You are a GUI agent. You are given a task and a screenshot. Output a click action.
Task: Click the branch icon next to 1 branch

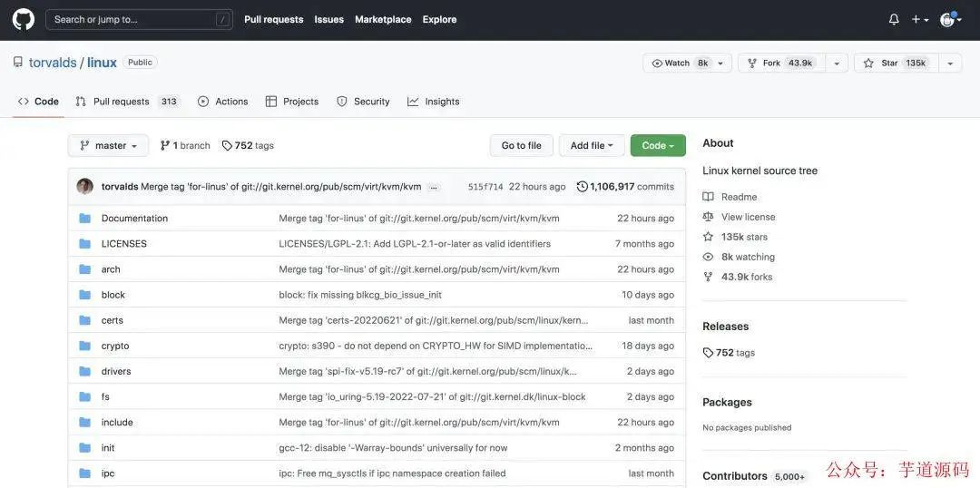[165, 146]
